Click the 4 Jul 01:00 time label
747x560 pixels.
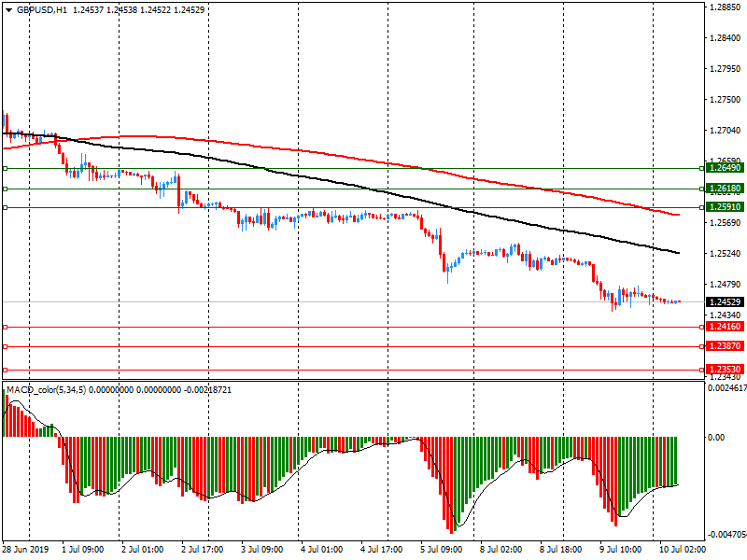[321, 549]
